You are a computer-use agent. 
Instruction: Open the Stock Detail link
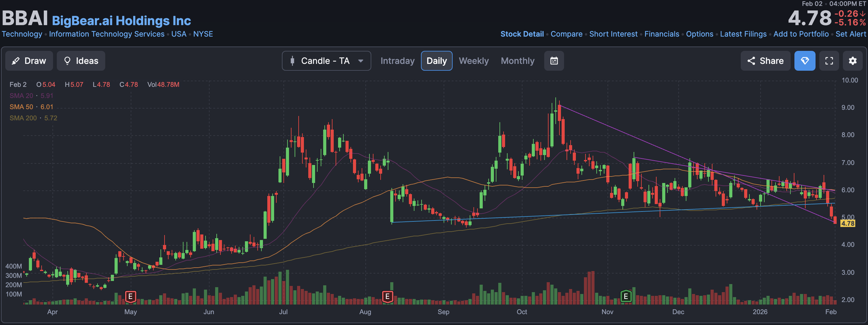coord(522,34)
